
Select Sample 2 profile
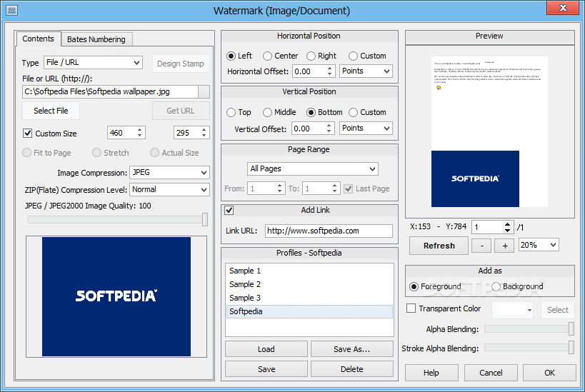click(x=309, y=284)
